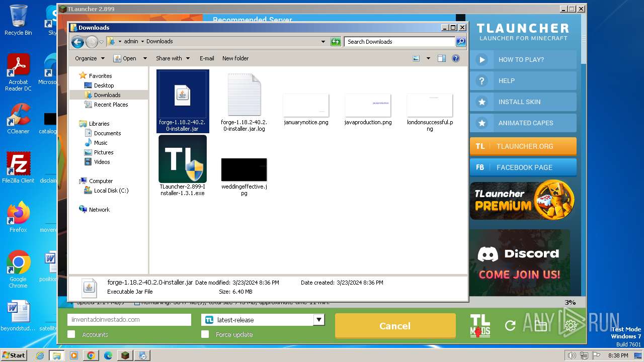
Task: Click the Start button
Action: [14, 355]
